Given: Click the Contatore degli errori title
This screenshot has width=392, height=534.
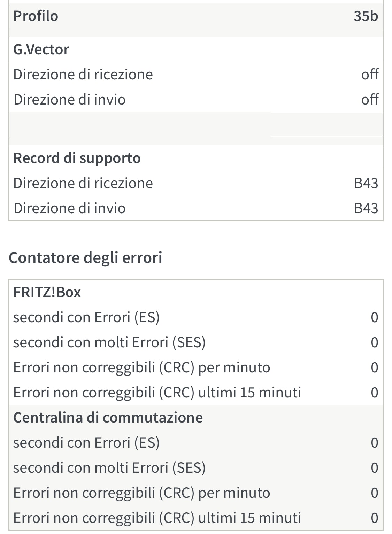Looking at the screenshot, I should 85,258.
